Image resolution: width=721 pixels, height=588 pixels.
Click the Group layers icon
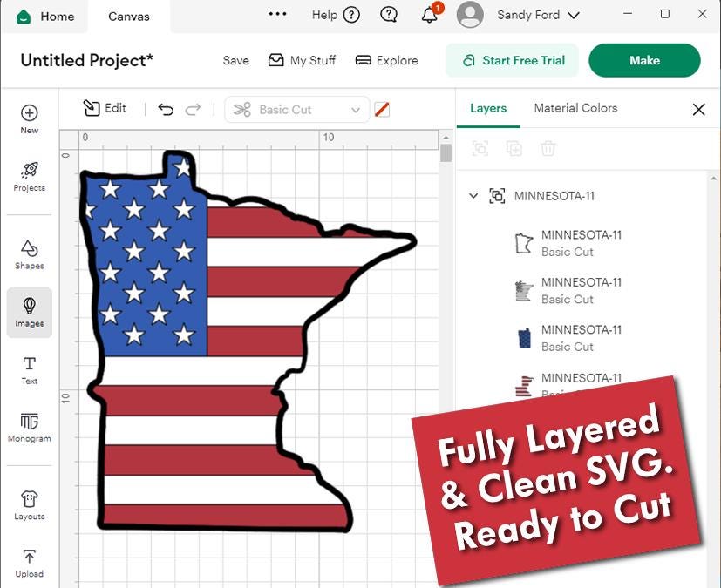(x=480, y=148)
